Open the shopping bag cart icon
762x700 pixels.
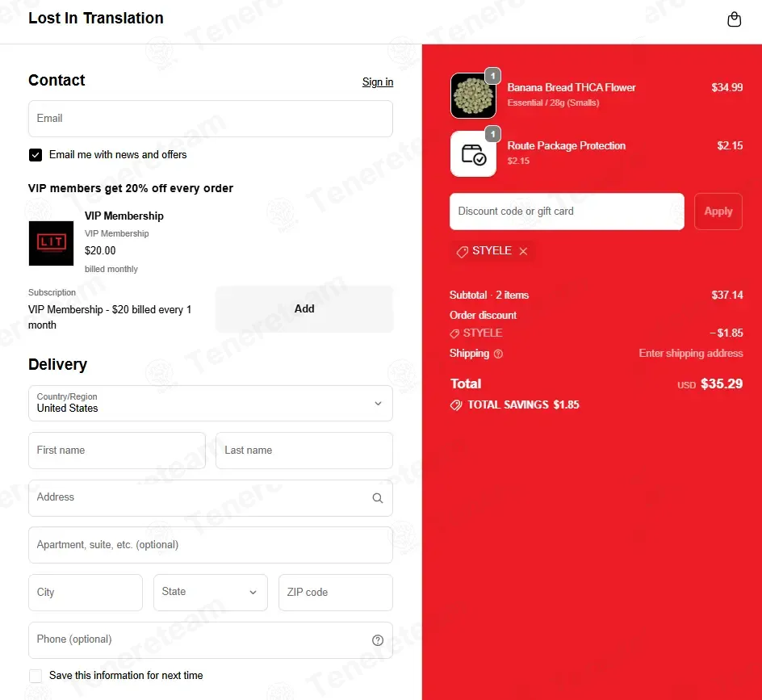(x=734, y=19)
